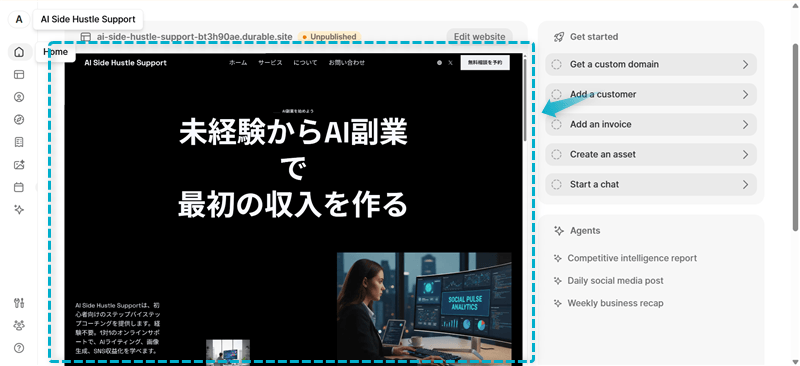Click お問い合わせ in the preview navigation
This screenshot has width=800, height=366.
[346, 63]
